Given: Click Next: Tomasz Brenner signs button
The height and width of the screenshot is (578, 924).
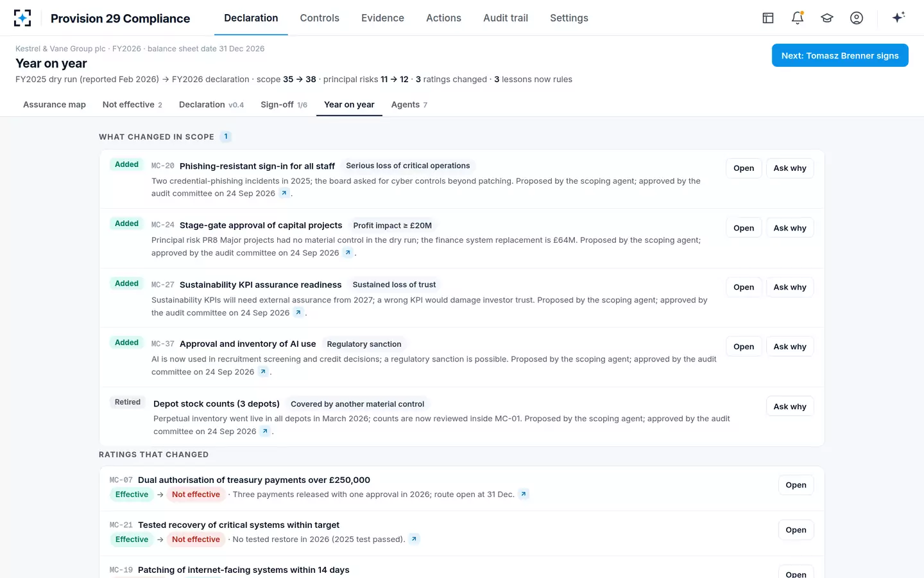Looking at the screenshot, I should click(x=840, y=55).
